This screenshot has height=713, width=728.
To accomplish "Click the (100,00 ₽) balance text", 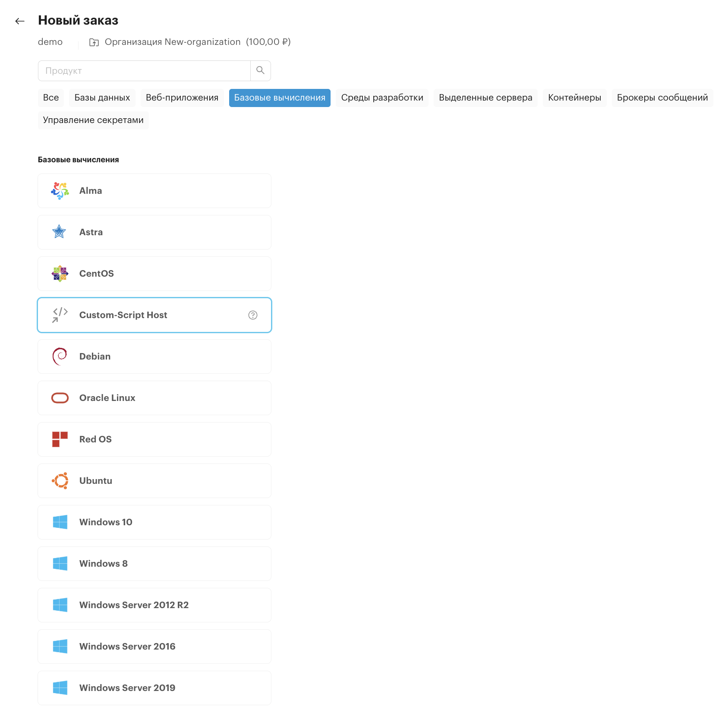I will [x=268, y=42].
